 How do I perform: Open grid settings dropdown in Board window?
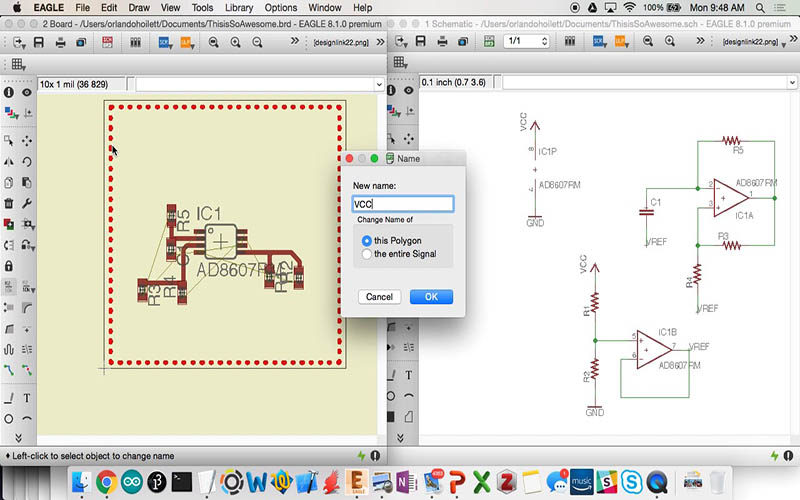18,64
